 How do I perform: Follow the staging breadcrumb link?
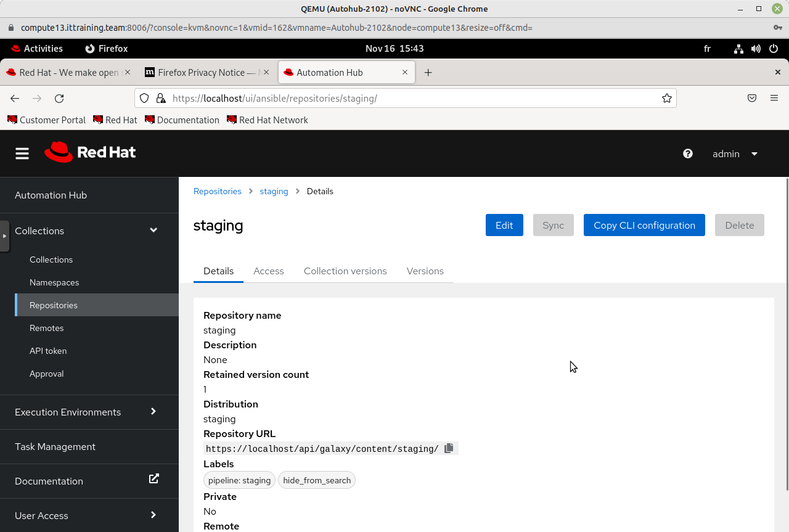pyautogui.click(x=274, y=191)
